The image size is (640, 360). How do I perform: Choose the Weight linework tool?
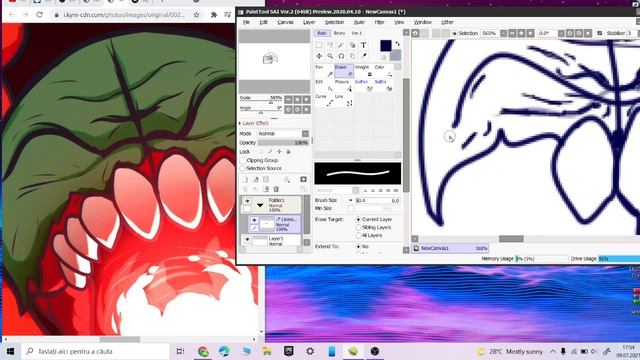coord(363,71)
